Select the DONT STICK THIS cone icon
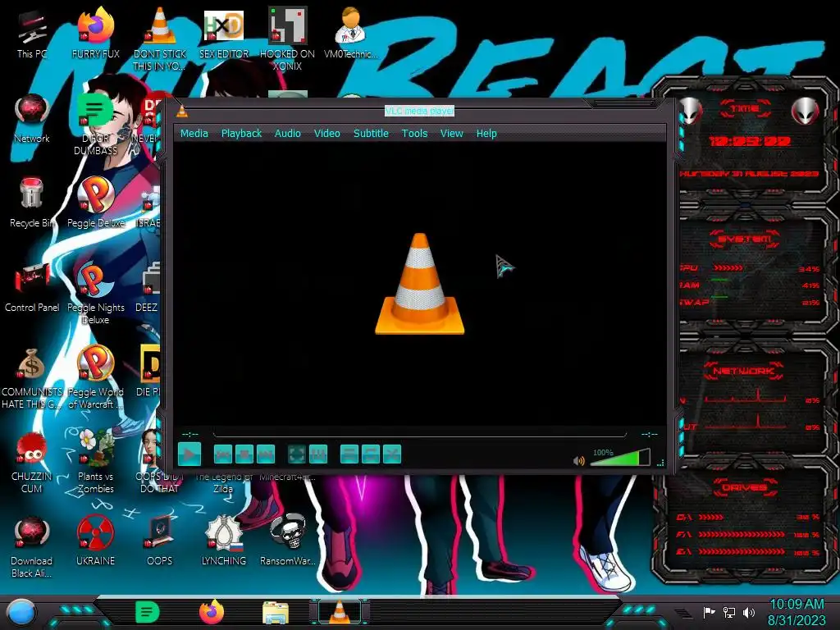The height and width of the screenshot is (630, 840). [x=160, y=39]
